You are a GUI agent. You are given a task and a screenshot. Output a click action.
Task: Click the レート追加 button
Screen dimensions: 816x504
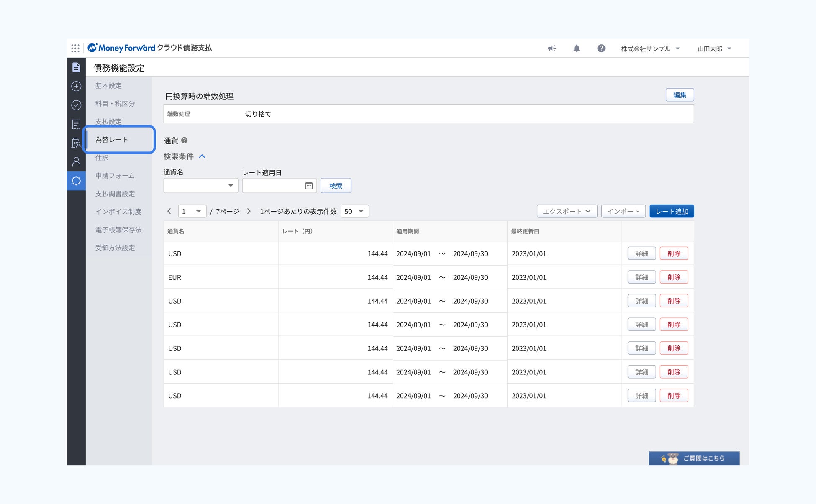[x=671, y=211]
